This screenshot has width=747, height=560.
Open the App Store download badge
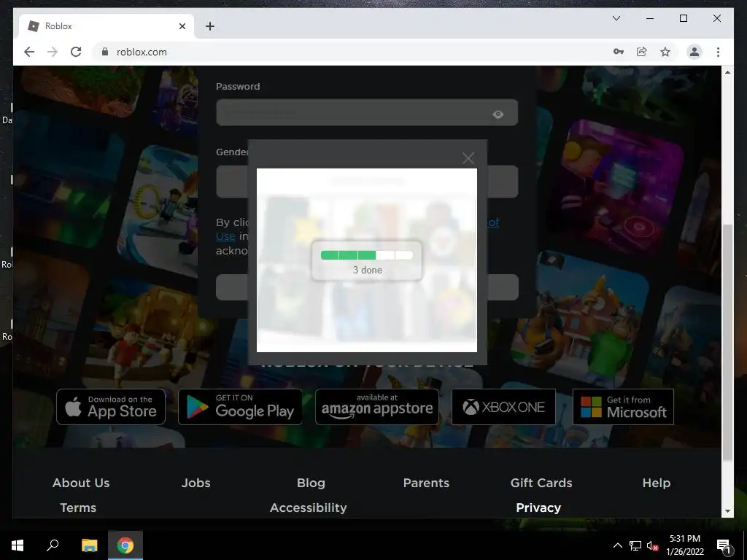111,407
